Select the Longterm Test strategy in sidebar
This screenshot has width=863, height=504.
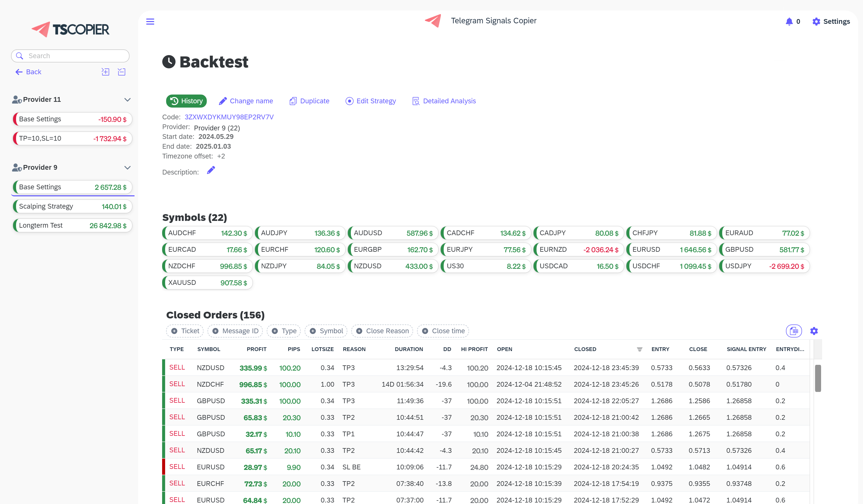click(x=72, y=225)
